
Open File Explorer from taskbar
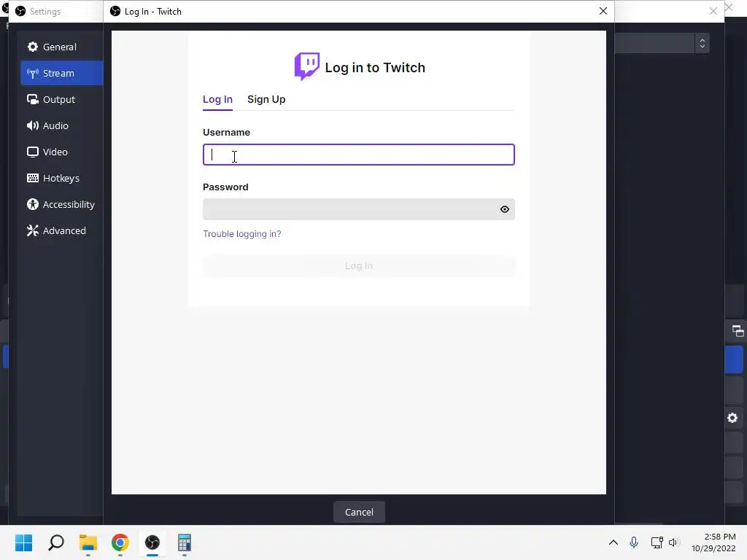point(88,542)
